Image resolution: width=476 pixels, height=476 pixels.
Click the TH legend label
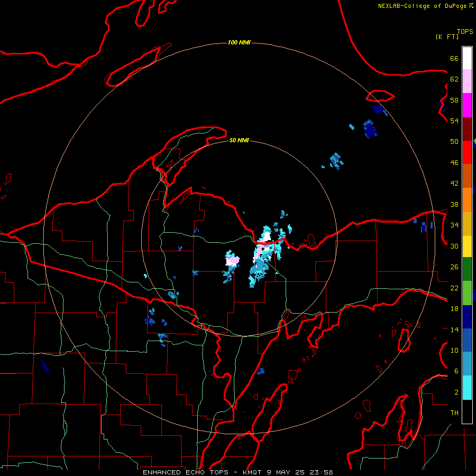coord(454,413)
